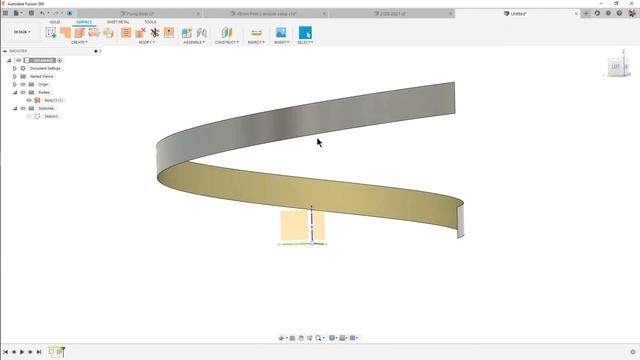
Task: Switch to the Untitled document tab
Action: (518, 13)
